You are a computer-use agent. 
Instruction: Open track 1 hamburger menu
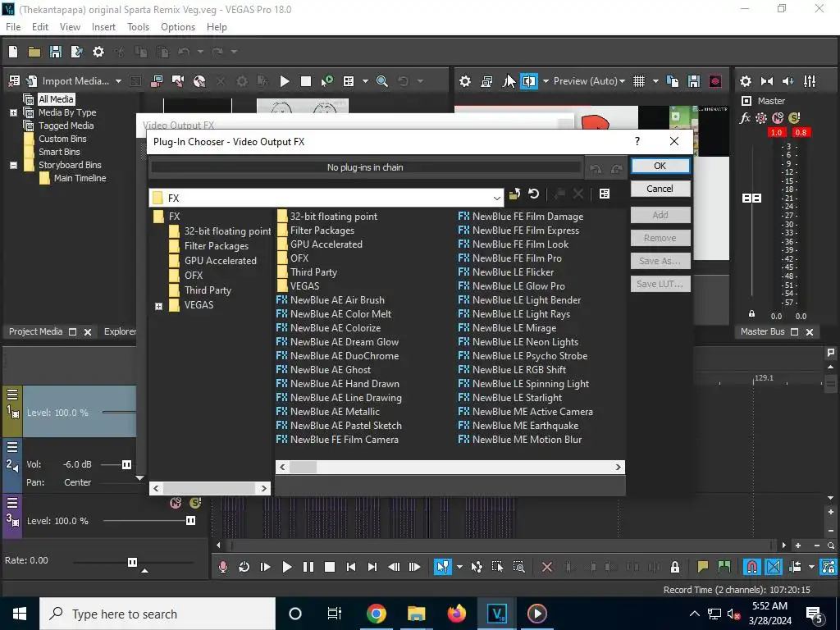click(12, 395)
